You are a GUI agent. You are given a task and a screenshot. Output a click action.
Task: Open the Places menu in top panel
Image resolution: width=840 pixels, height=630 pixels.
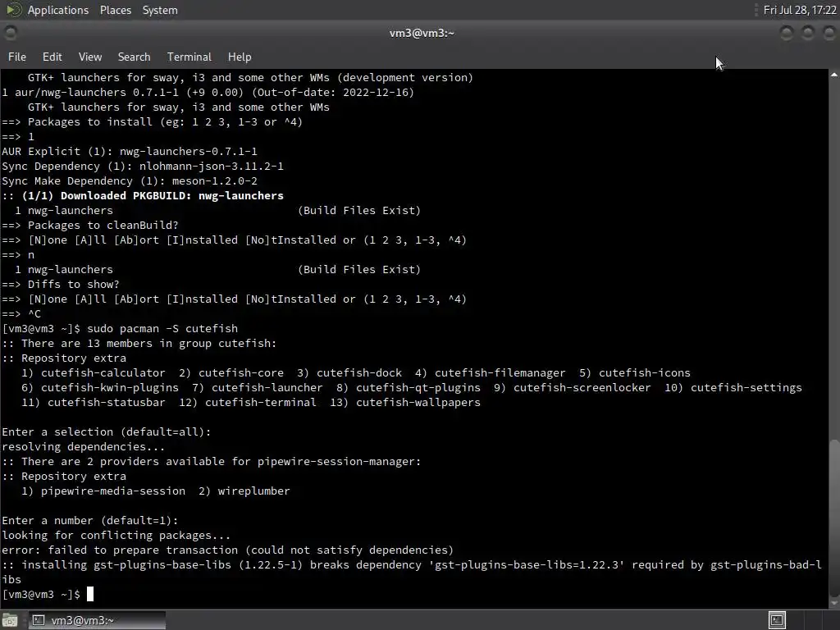(x=115, y=10)
